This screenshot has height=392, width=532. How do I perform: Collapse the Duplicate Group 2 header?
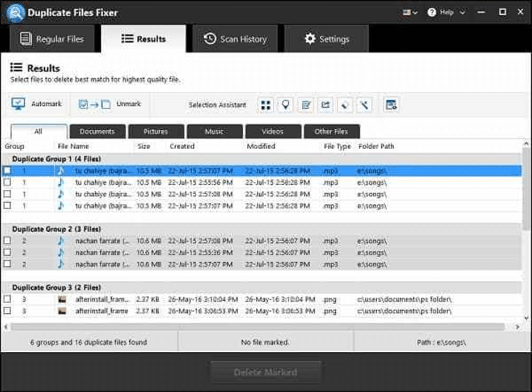[57, 229]
